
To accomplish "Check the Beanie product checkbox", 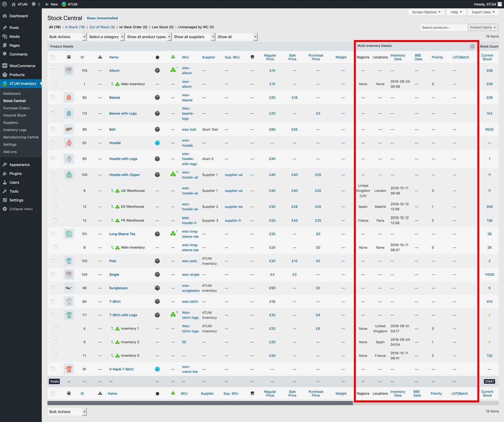I will 53,97.
